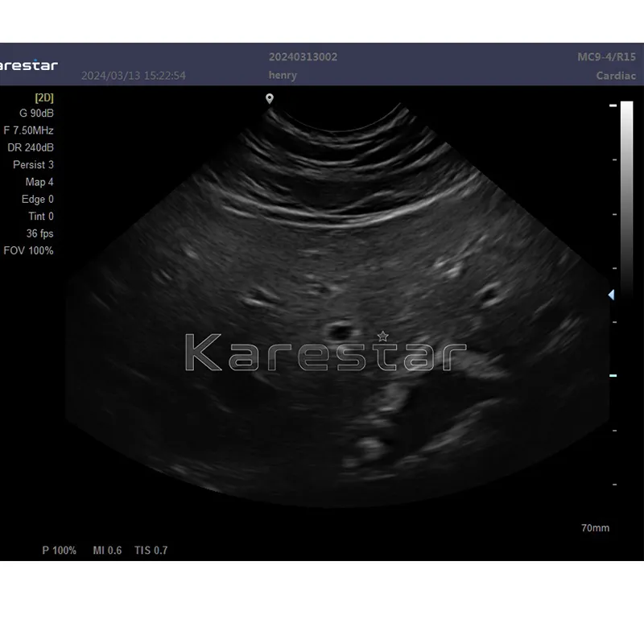Open the Cardiac preset selector
644x644 pixels.
617,76
